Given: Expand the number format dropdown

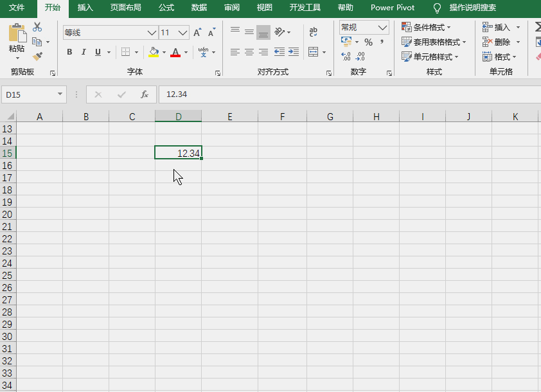Looking at the screenshot, I should [x=382, y=28].
